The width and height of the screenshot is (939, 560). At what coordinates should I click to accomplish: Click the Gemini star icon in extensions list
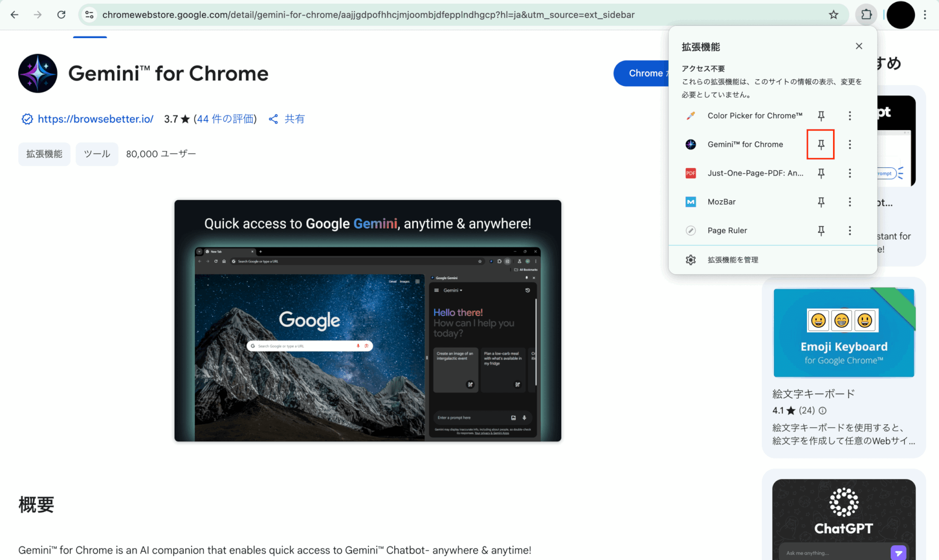pyautogui.click(x=690, y=144)
